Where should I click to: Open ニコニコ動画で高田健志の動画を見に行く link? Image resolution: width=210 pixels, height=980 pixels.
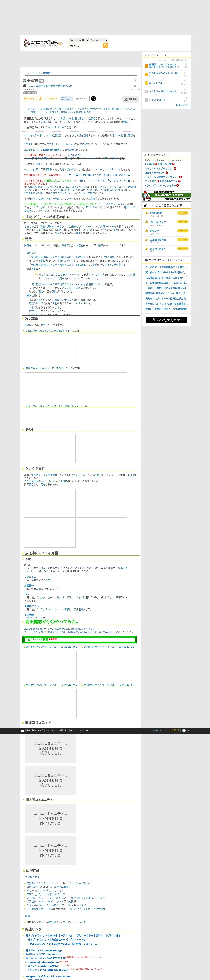(x=52, y=86)
